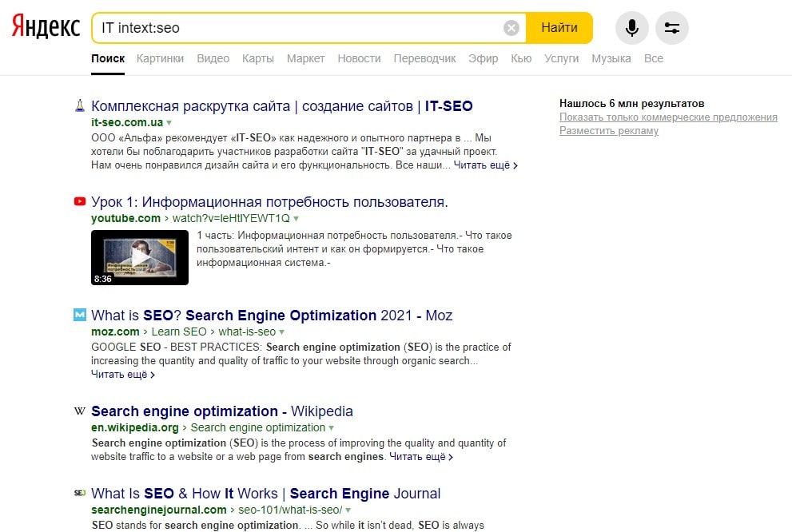Click the YouTube favicon beside Урок 1 result
This screenshot has width=792, height=532.
(x=80, y=202)
